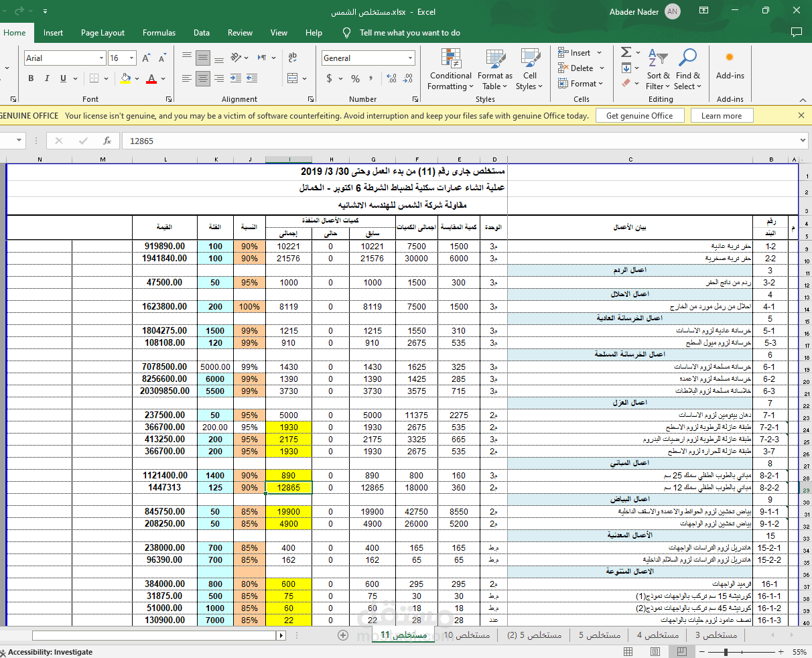Switch to sheet tab مستخلص 10
Image resolution: width=812 pixels, height=658 pixels.
pos(466,635)
